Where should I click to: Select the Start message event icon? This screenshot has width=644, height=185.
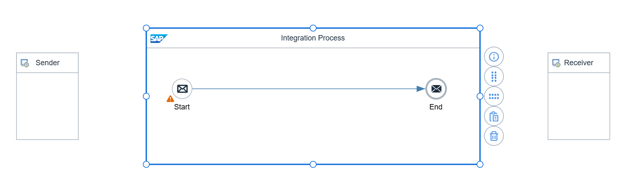[x=182, y=89]
